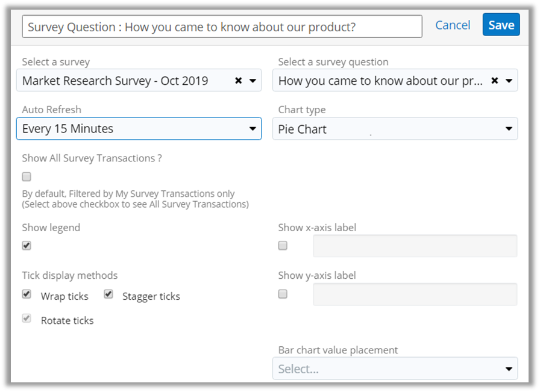Image resolution: width=540 pixels, height=392 pixels.
Task: Click the Cancel link
Action: [453, 25]
